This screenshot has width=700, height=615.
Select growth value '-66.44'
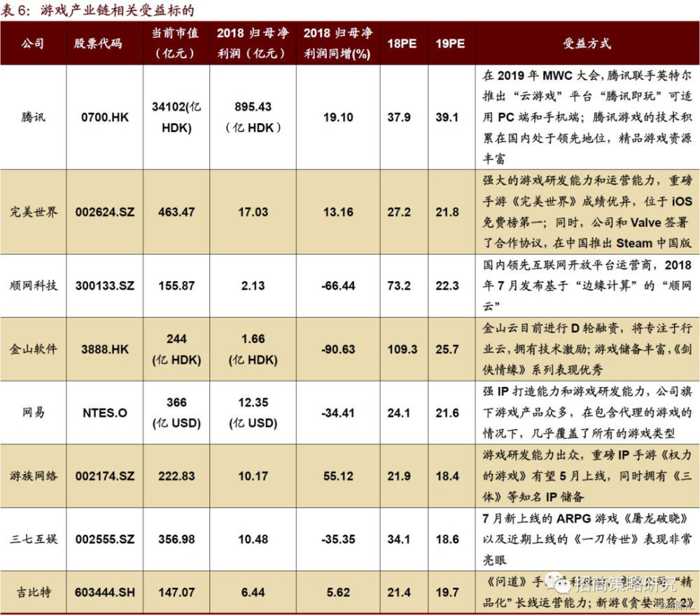tap(338, 285)
